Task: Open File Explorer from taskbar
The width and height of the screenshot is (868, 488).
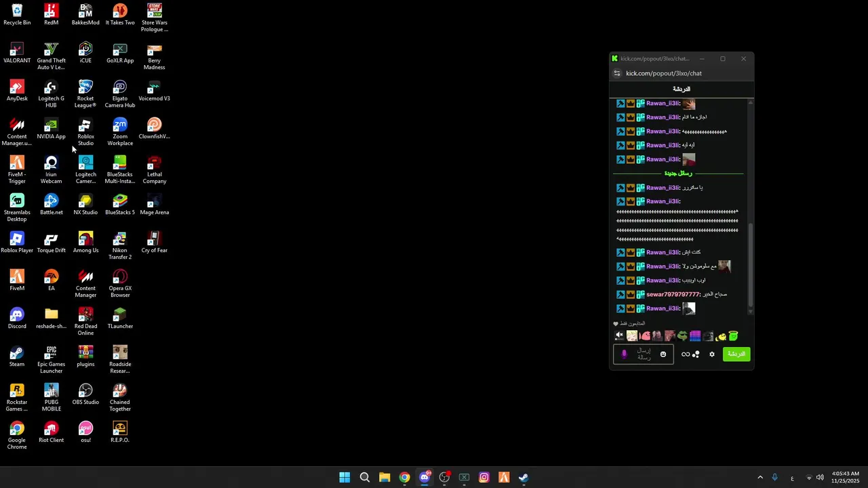Action: coord(384,478)
